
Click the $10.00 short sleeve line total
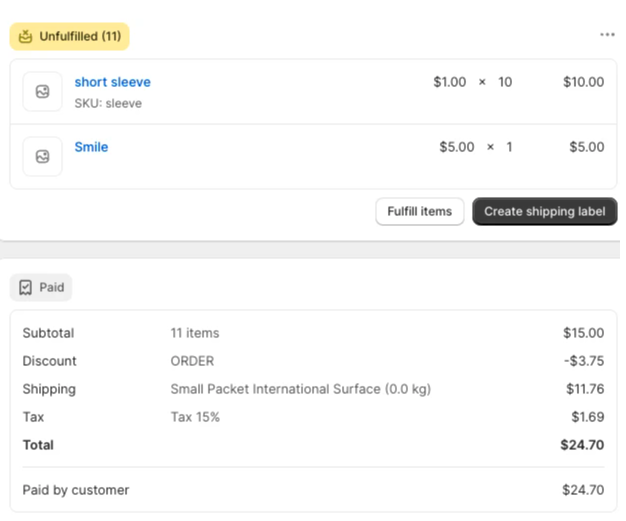tap(583, 82)
